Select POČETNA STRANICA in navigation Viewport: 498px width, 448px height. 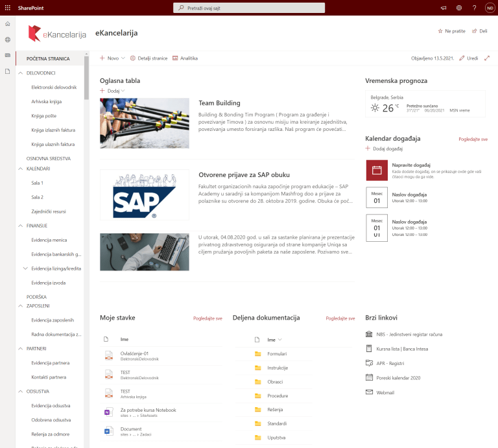point(48,58)
